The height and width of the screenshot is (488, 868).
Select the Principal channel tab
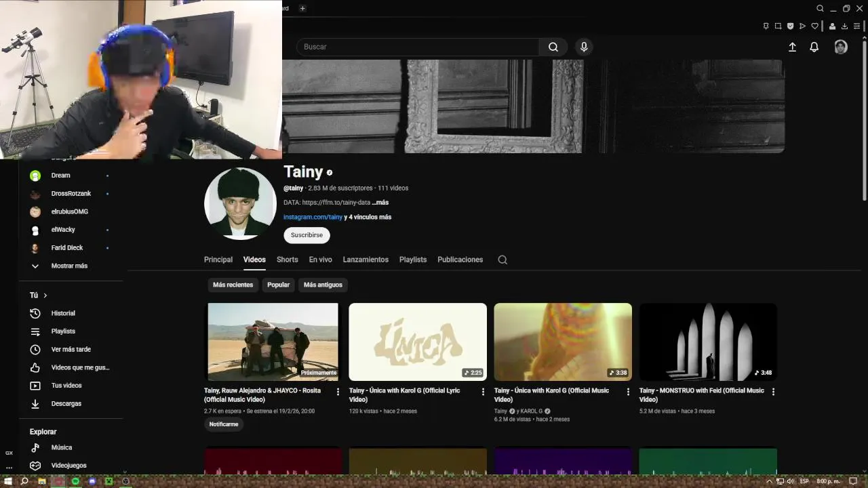coord(218,260)
